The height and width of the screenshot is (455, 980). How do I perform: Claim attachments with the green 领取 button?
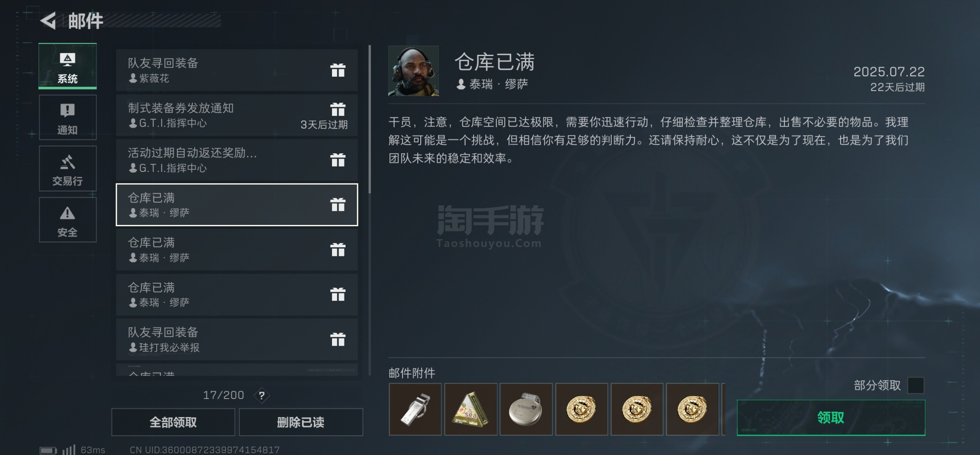point(831,417)
